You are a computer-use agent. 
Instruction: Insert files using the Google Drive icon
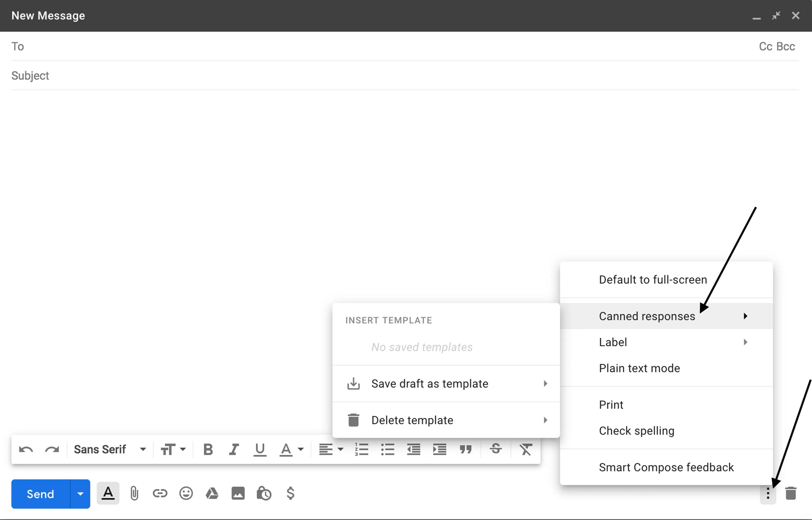pos(212,494)
